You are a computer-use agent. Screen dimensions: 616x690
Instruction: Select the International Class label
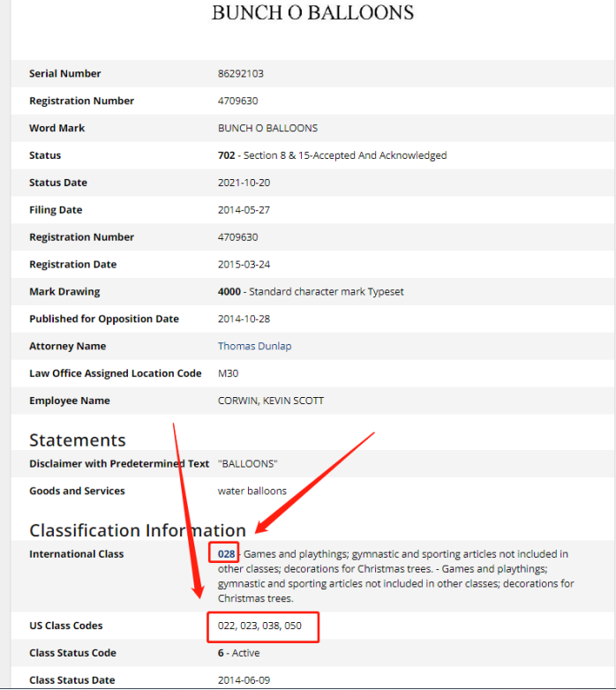pyautogui.click(x=77, y=554)
